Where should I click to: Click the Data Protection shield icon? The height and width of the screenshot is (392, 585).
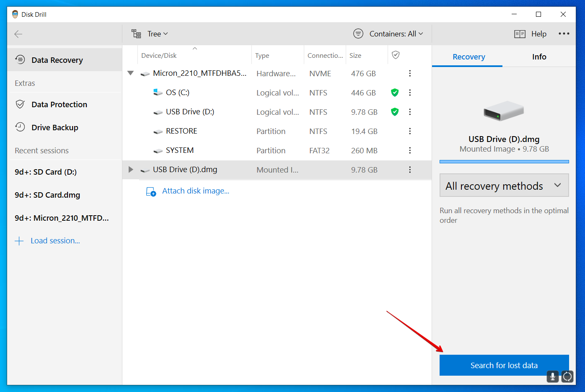click(20, 104)
